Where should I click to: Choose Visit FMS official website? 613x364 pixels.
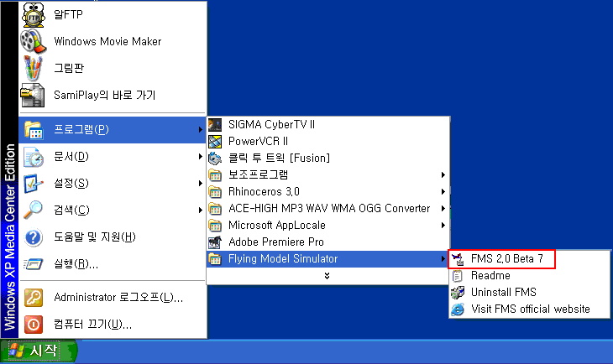pyautogui.click(x=529, y=309)
